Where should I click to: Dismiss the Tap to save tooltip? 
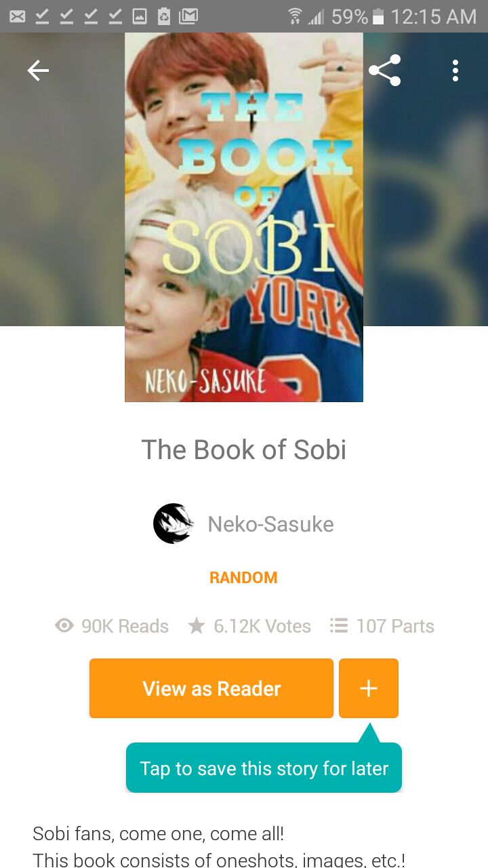(x=264, y=768)
